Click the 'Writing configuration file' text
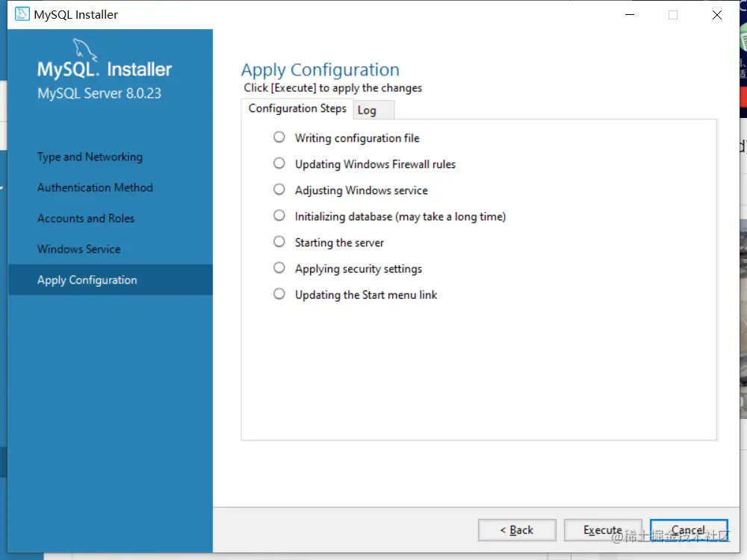 point(357,138)
